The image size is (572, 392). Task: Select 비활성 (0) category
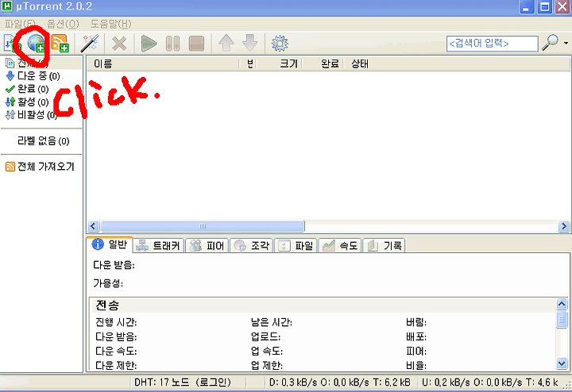31,115
